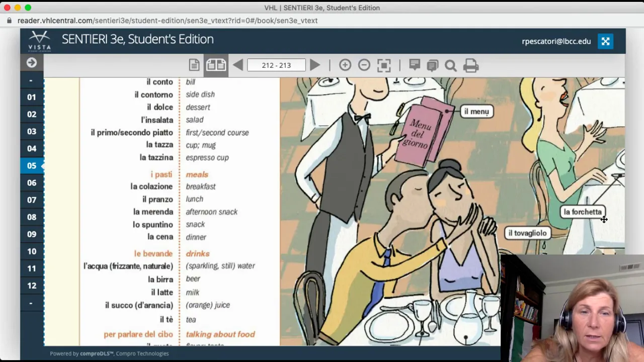644x362 pixels.
Task: Click 'Powered by comproDLS' footer text
Action: tap(109, 353)
